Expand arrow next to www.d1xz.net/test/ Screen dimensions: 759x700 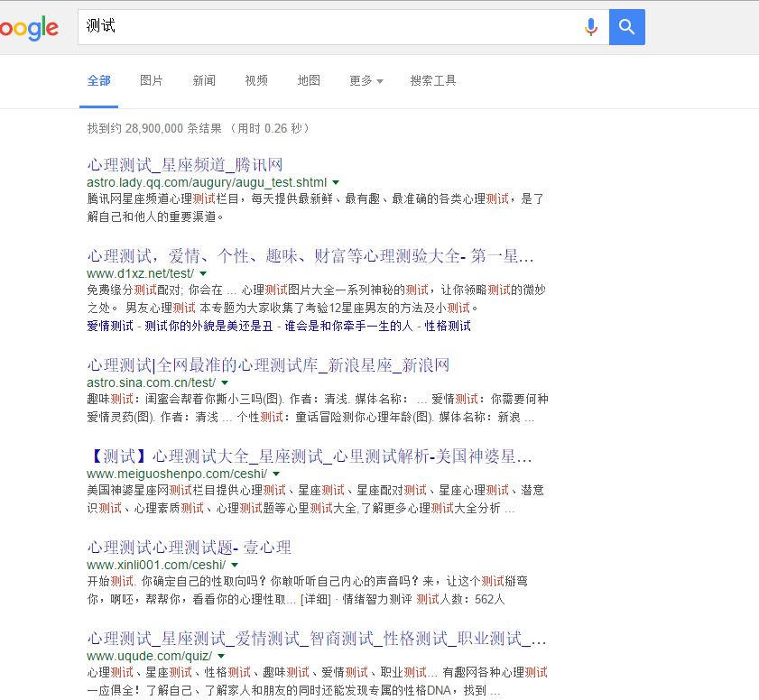tap(203, 274)
